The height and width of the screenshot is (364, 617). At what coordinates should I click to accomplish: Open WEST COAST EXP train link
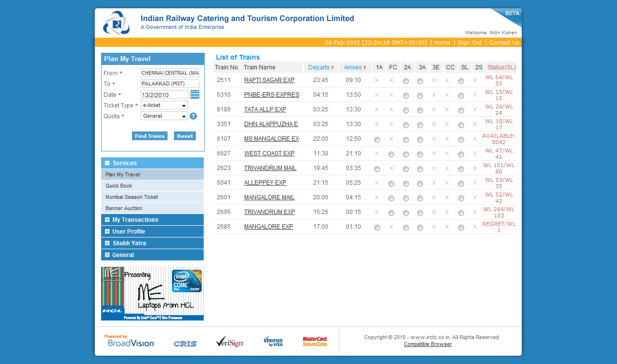click(x=269, y=153)
